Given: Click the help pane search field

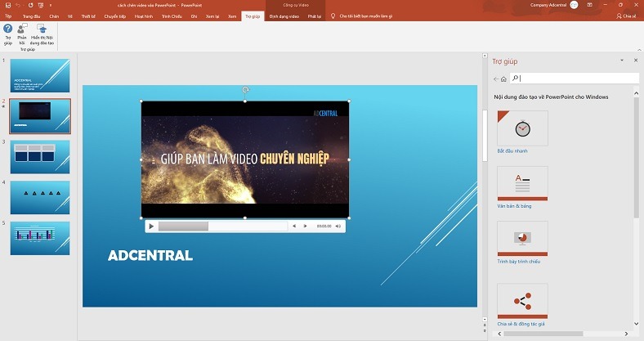Looking at the screenshot, I should (x=575, y=79).
